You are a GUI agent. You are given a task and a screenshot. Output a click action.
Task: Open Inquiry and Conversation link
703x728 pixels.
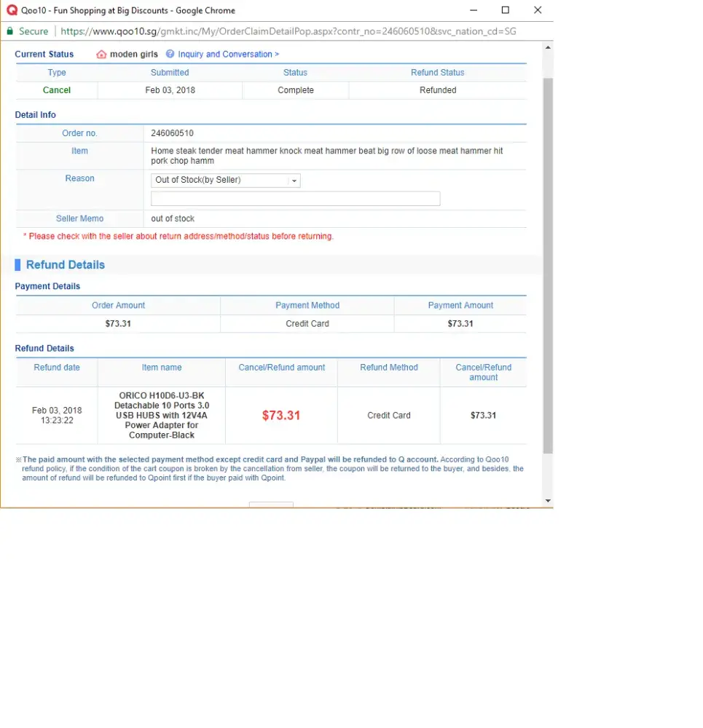point(229,54)
